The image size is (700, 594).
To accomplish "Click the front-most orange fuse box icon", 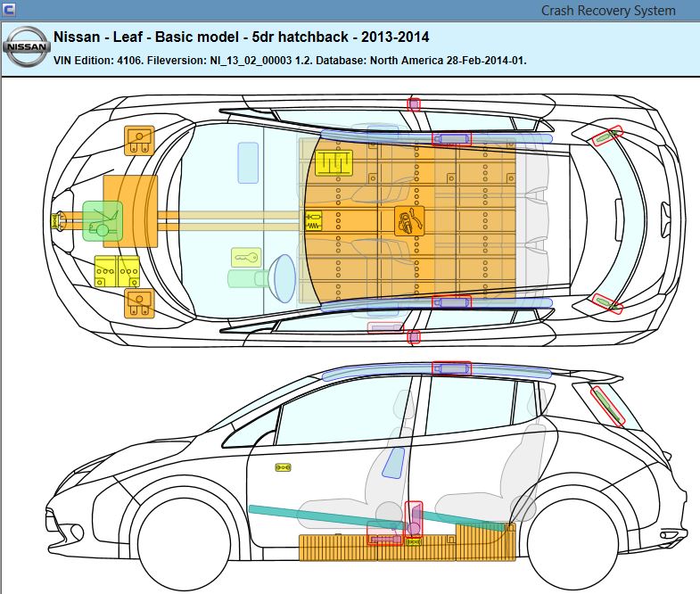I will coord(139,140).
